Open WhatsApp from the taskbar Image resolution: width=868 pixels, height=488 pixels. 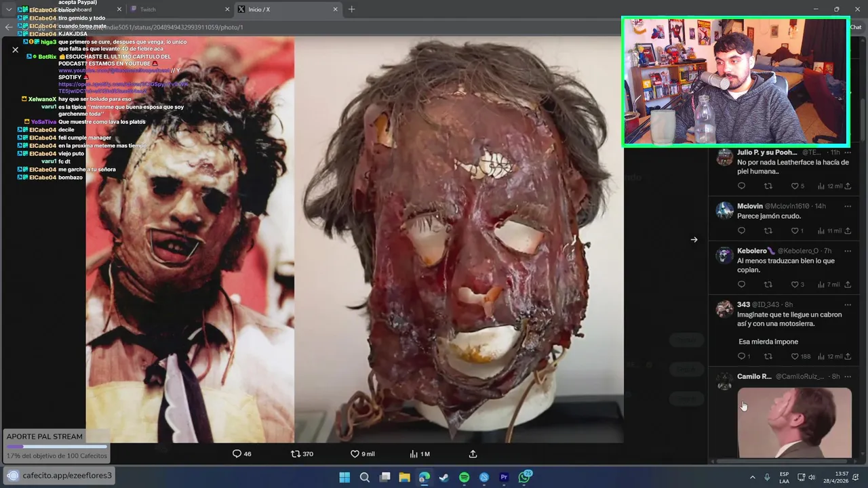(x=524, y=477)
